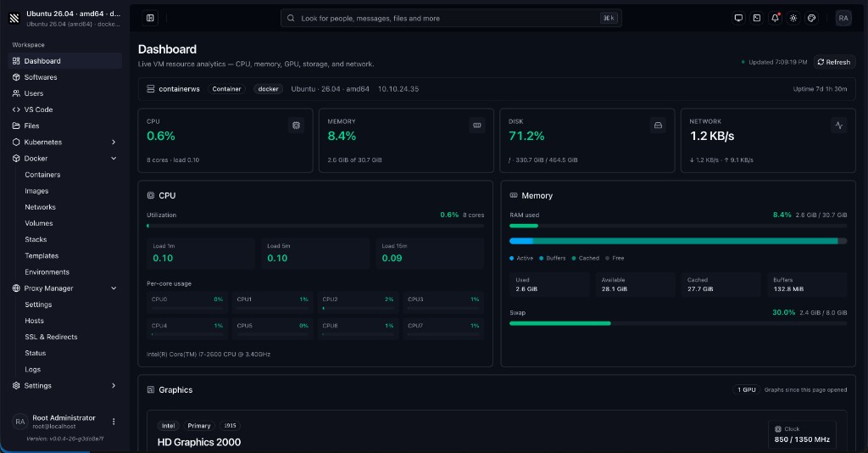868x453 pixels.
Task: Open the RA user avatar in the header
Action: (x=843, y=18)
